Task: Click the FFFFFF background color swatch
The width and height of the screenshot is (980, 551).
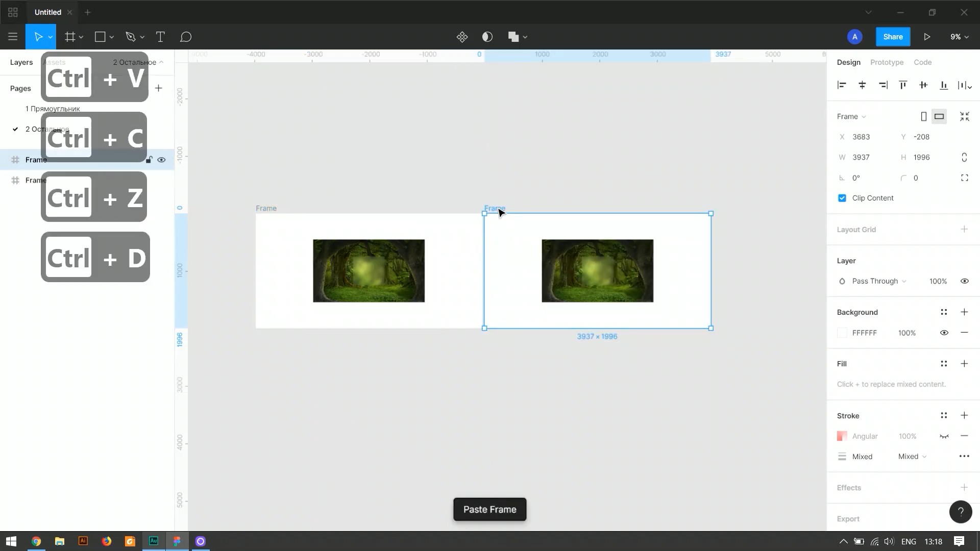Action: [x=842, y=333]
